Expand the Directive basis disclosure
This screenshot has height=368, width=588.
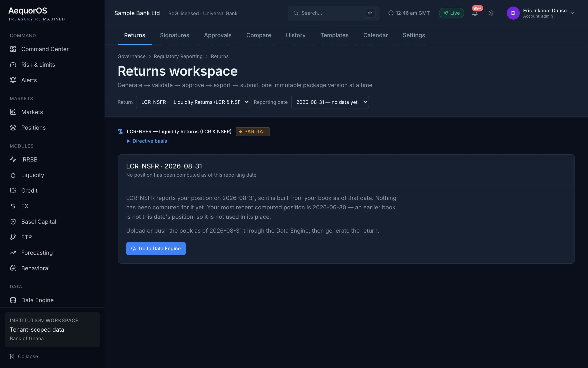coord(147,141)
